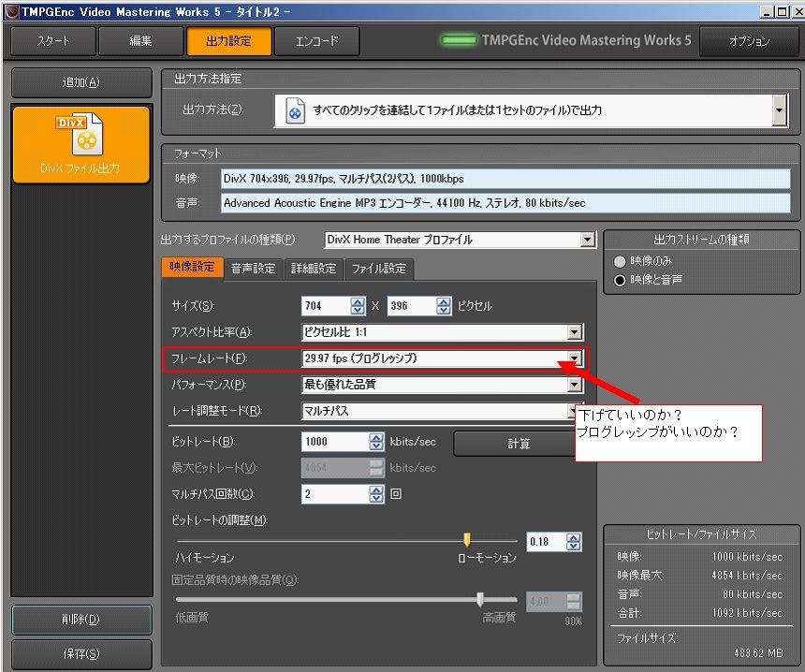Click the 映像 format summary starting with DivX 704x396
805x672 pixels.
[x=505, y=179]
